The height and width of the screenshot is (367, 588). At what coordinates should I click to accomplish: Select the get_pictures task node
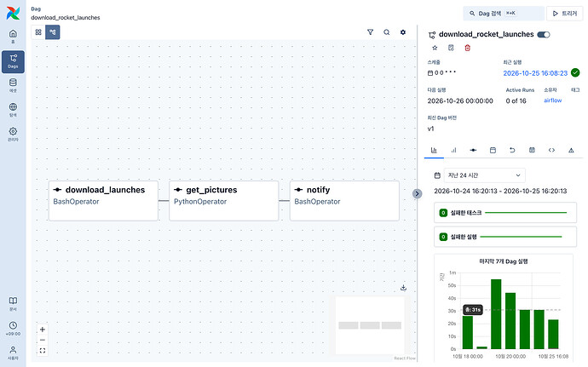coord(224,201)
